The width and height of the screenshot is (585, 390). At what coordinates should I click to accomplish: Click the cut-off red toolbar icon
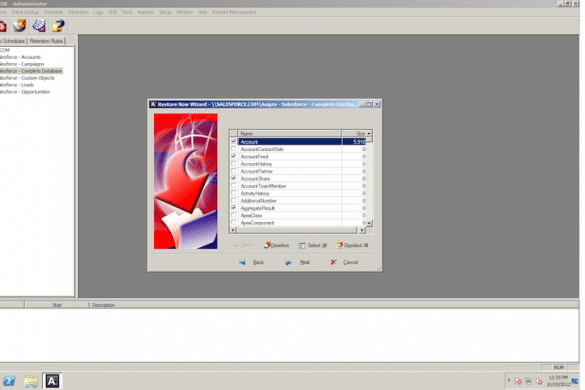pos(3,26)
